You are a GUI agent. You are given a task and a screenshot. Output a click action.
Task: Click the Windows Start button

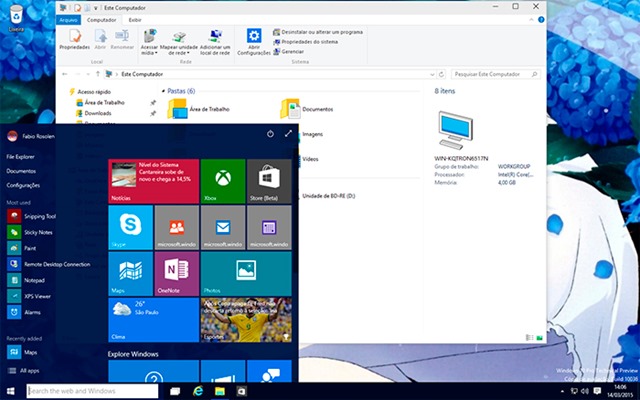click(11, 391)
